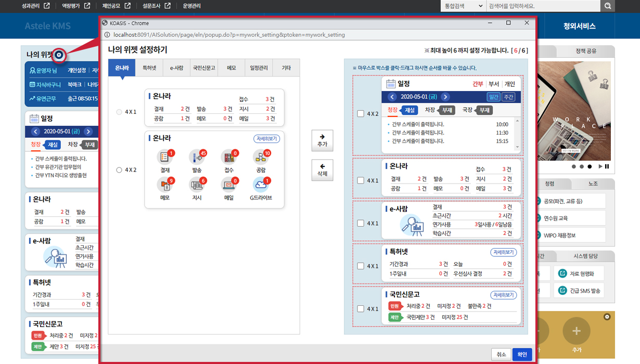Click the 추가 add arrow button

pos(322,140)
